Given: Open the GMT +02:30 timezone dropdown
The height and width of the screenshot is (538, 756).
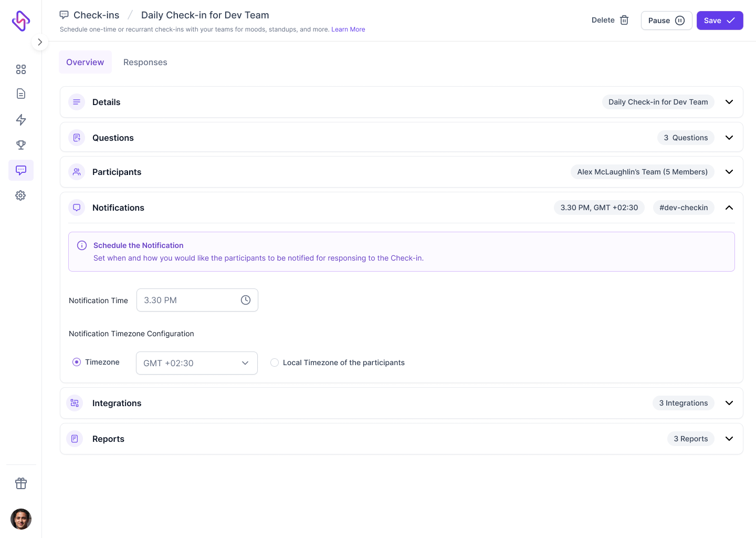Looking at the screenshot, I should tap(197, 363).
